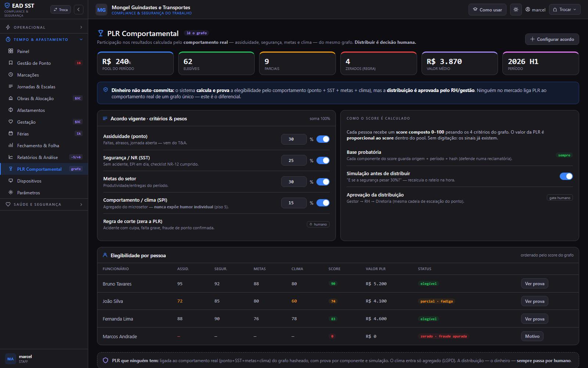This screenshot has width=588, height=368.
Task: Open the Trocar dropdown in the header
Action: click(565, 10)
